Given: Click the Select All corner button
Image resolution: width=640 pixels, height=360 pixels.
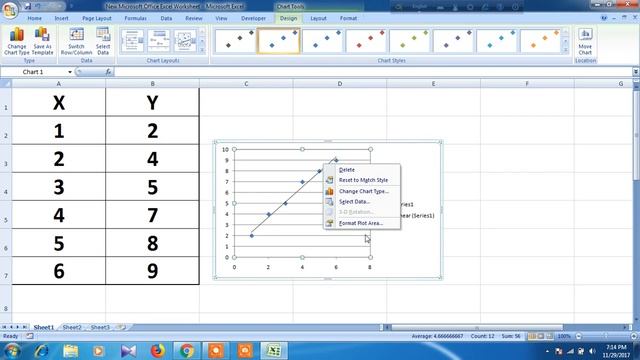Looking at the screenshot, I should [x=6, y=84].
